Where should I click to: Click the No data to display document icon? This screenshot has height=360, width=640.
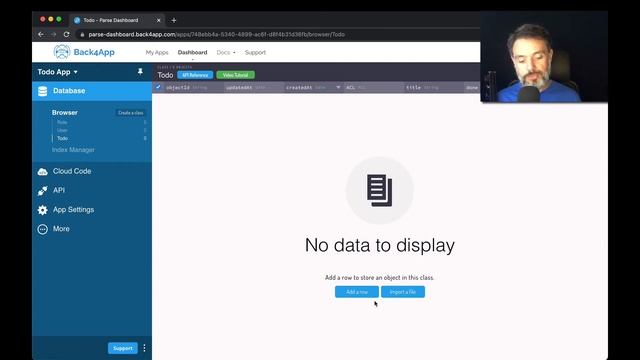[x=380, y=190]
